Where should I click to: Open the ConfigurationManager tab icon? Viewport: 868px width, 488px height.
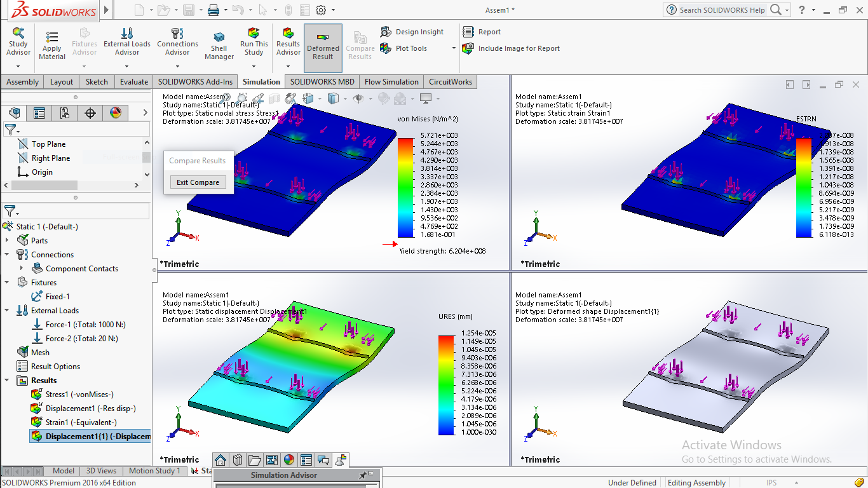click(65, 113)
